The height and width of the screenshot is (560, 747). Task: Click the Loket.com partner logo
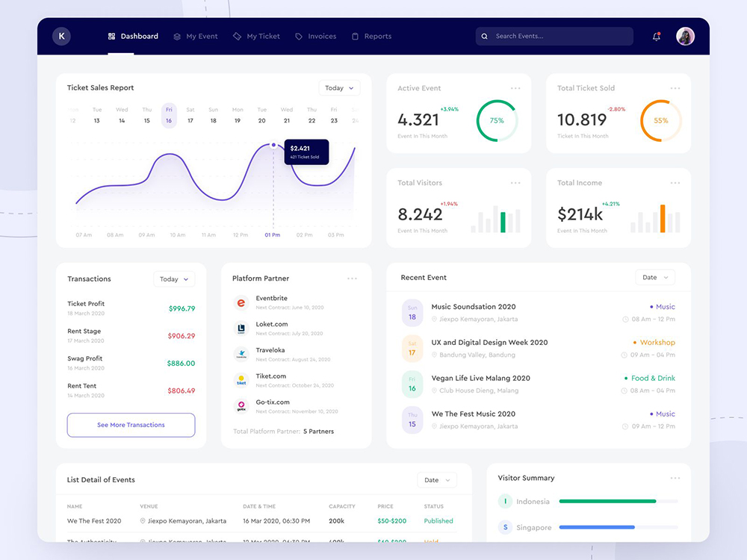241,329
